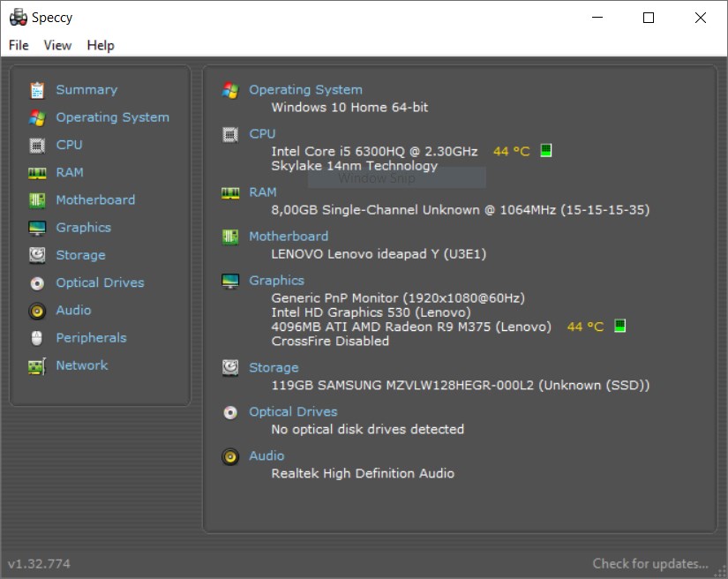Click the Optical Drives disc icon in sidebar
Screen dimensions: 728x579
[x=37, y=283]
